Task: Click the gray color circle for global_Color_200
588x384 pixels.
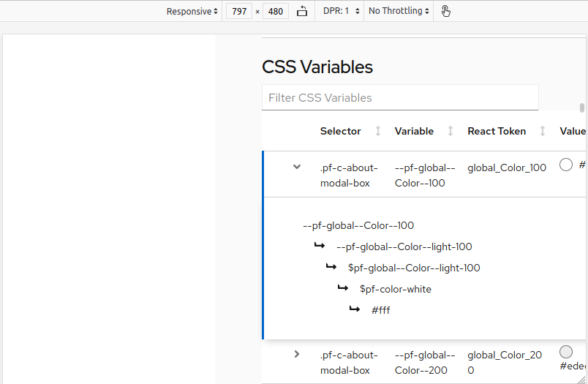Action: point(566,352)
